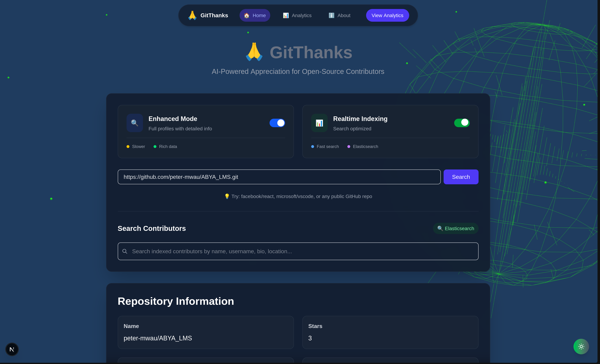Disable the Enhanced Mode toggle
Screen dimensions: 600x364
pos(277,123)
